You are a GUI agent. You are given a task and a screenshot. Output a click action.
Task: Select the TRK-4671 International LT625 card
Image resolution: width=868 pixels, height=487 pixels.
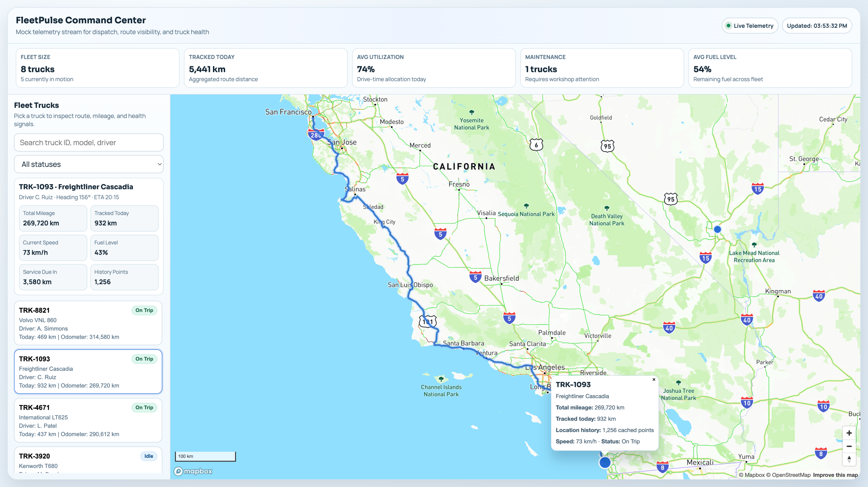pos(88,420)
